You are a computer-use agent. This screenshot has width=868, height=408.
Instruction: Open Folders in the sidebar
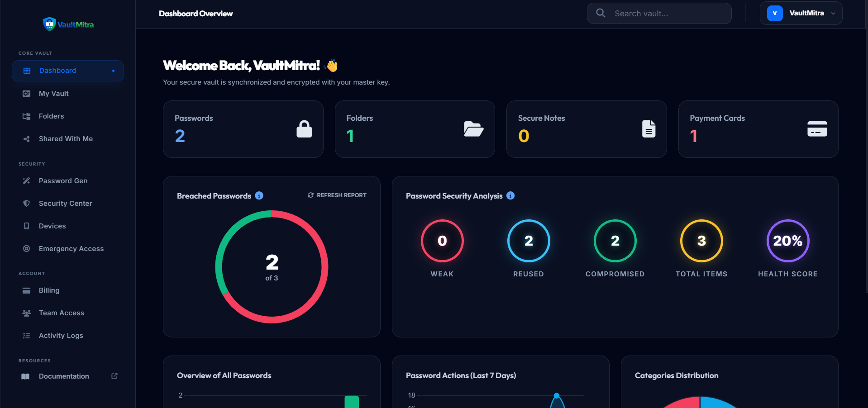pos(68,116)
